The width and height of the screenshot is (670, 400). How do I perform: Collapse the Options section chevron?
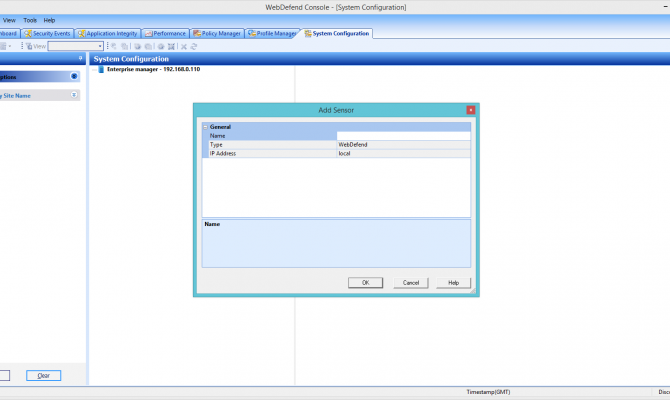coord(74,76)
